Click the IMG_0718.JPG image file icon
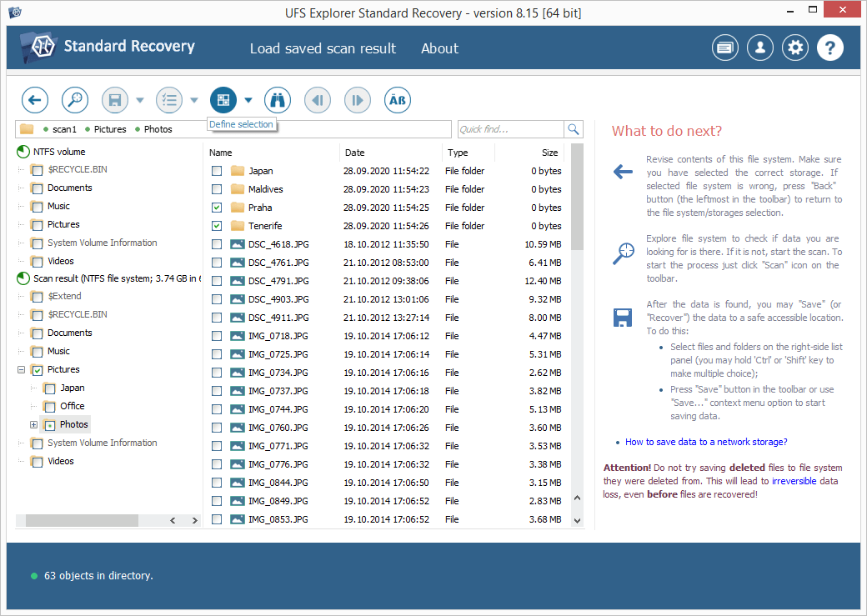Viewport: 867px width, 616px height. (238, 336)
